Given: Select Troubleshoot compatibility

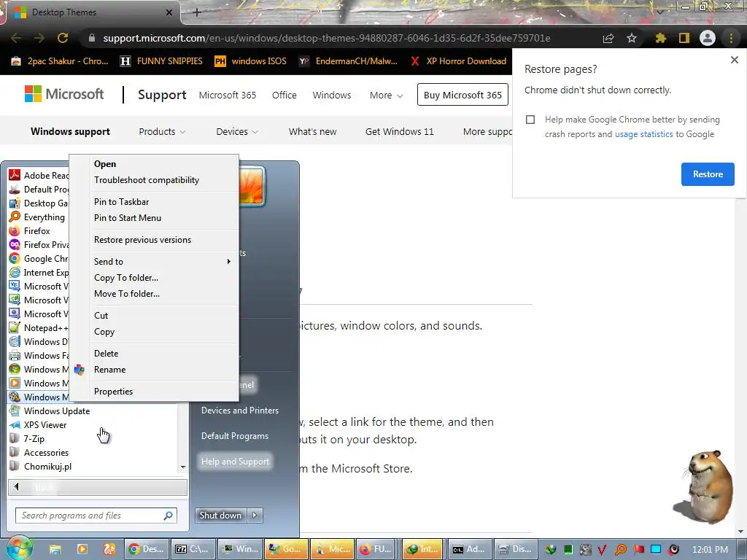Looking at the screenshot, I should click(x=162, y=180).
